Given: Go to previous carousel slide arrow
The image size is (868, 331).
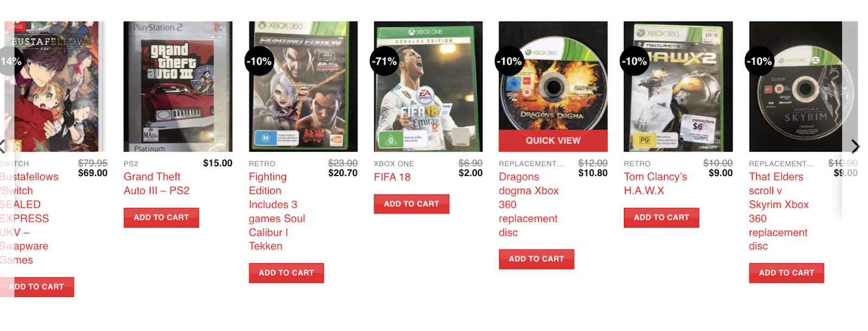Looking at the screenshot, I should 3,146.
